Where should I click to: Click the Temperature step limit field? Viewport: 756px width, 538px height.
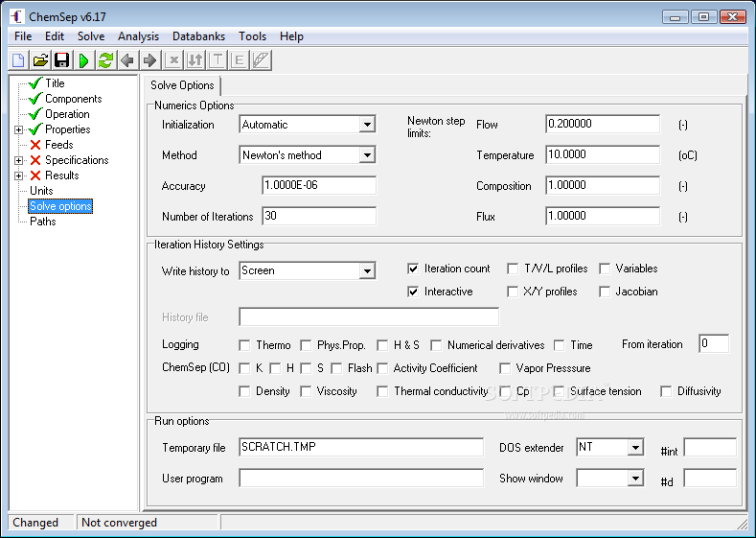(x=603, y=155)
